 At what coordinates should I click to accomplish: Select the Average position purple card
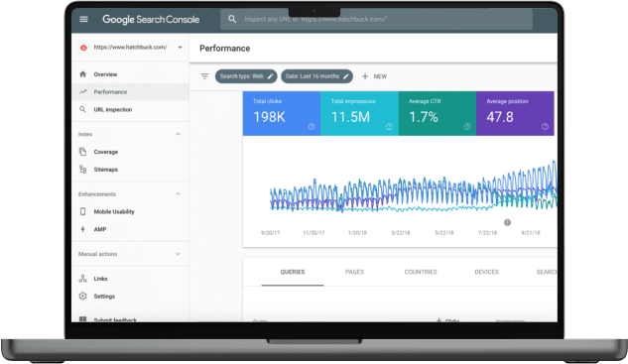515,113
